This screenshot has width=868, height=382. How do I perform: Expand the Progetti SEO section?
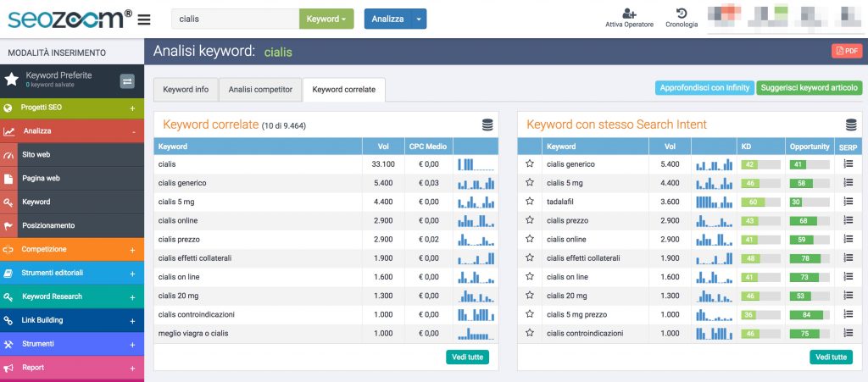132,108
